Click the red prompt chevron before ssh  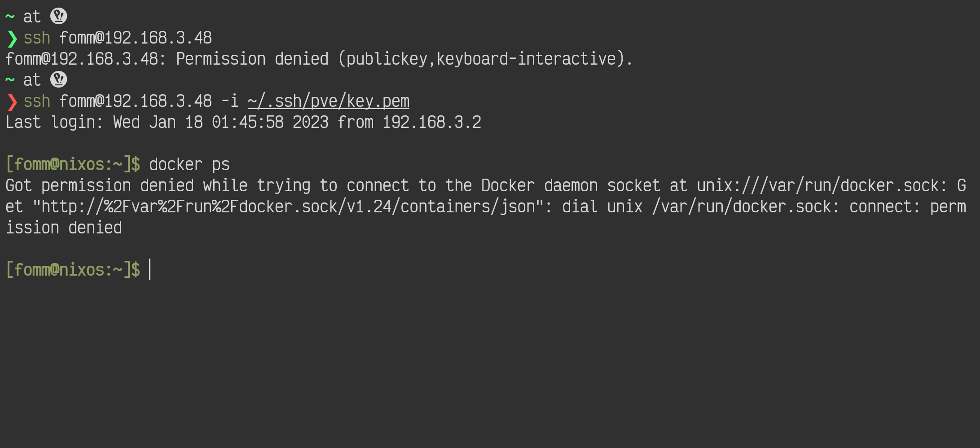(12, 102)
